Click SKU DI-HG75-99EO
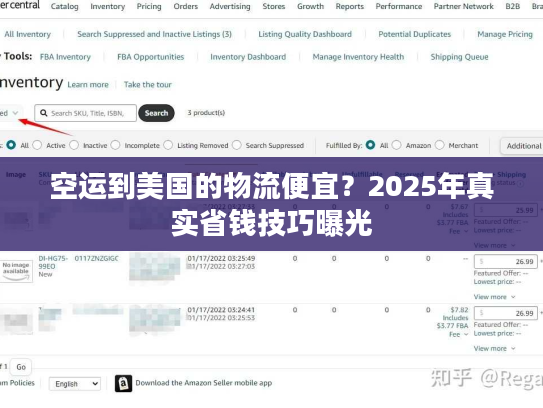The height and width of the screenshot is (408, 543). point(53,262)
